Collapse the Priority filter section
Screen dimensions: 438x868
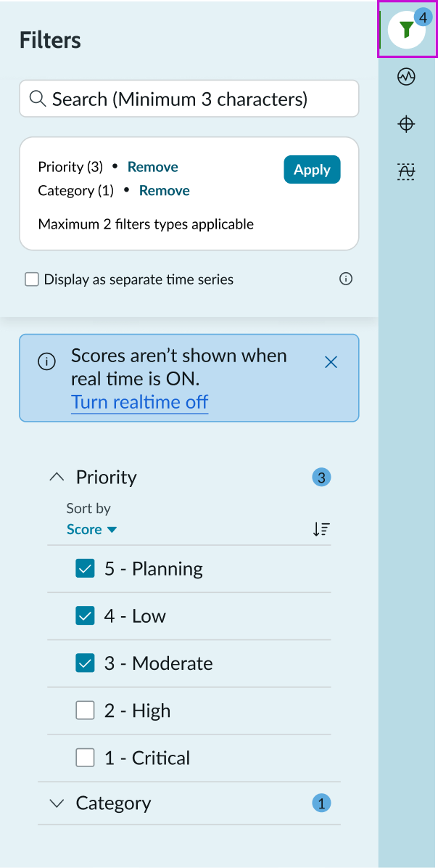57,476
